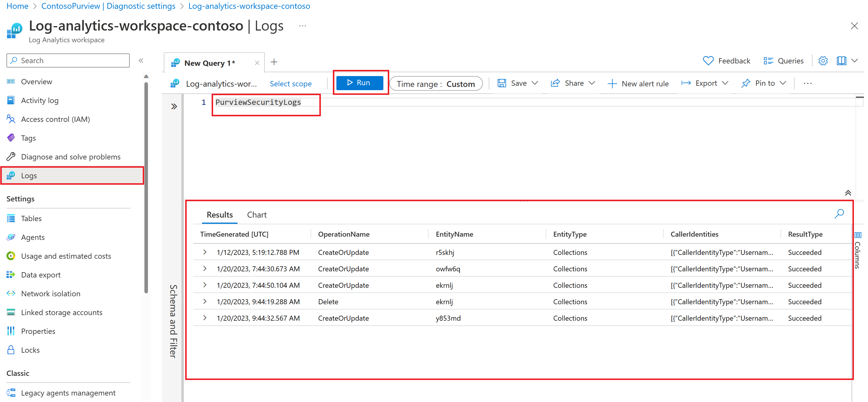The image size is (868, 402).
Task: Open the documentation book icon
Action: 841,61
